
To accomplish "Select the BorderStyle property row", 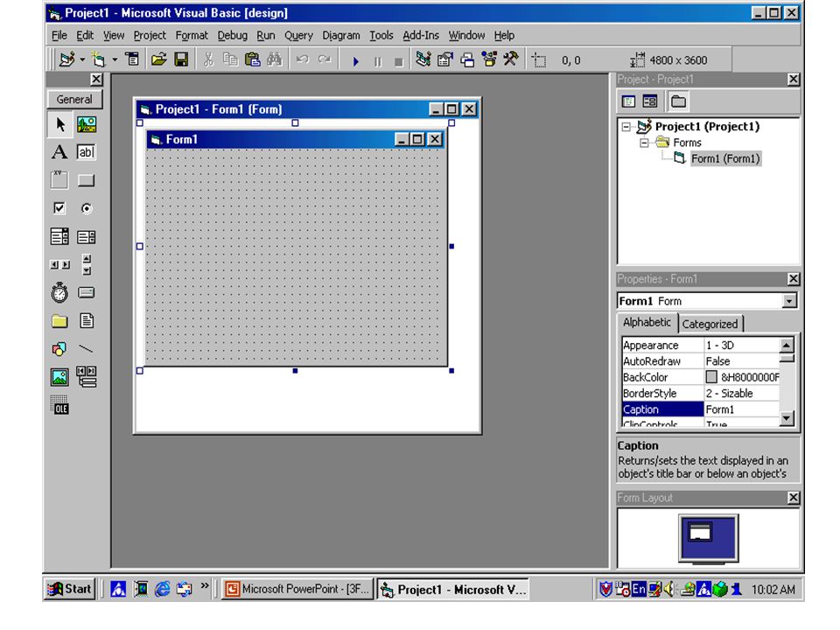I will pos(700,393).
